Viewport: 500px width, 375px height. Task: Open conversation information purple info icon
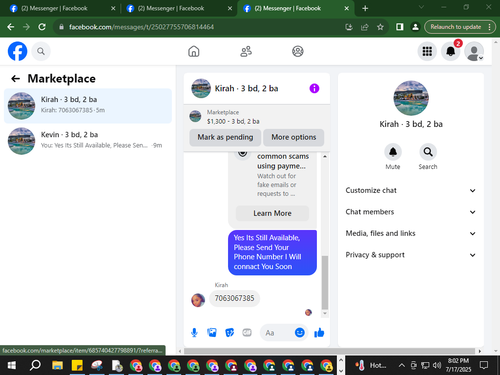tap(314, 88)
